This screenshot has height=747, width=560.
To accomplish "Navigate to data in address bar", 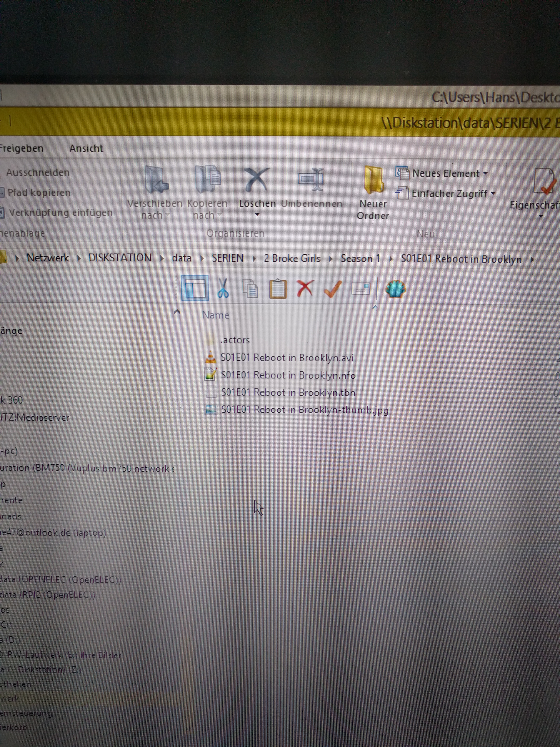I will [182, 258].
